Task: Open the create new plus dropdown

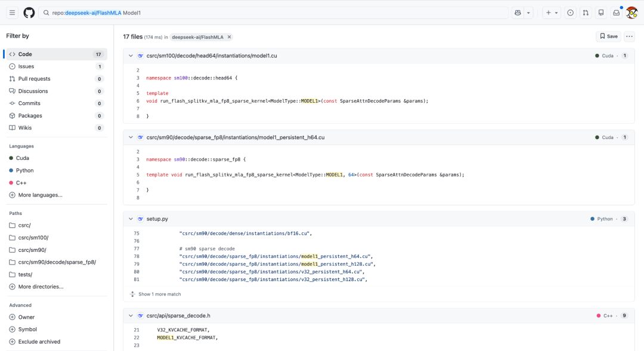Action: [552, 13]
